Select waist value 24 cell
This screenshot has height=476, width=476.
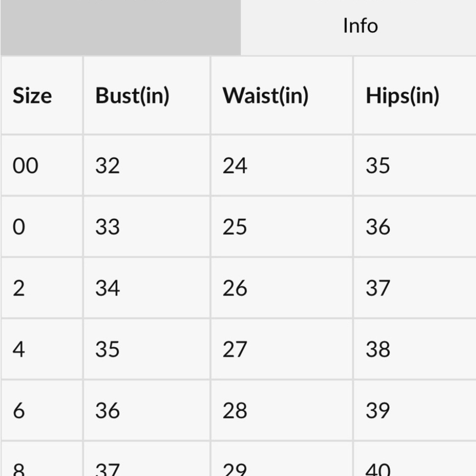[x=282, y=166]
